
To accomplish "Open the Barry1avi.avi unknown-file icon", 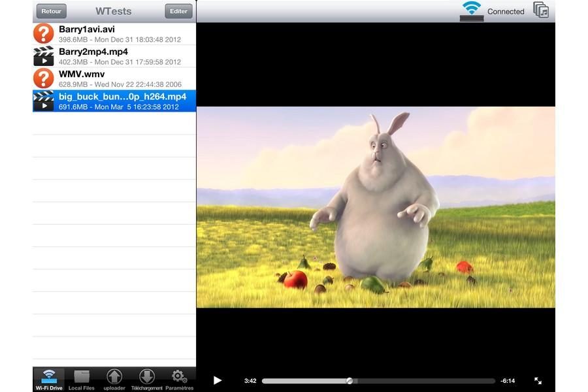I will pos(44,33).
